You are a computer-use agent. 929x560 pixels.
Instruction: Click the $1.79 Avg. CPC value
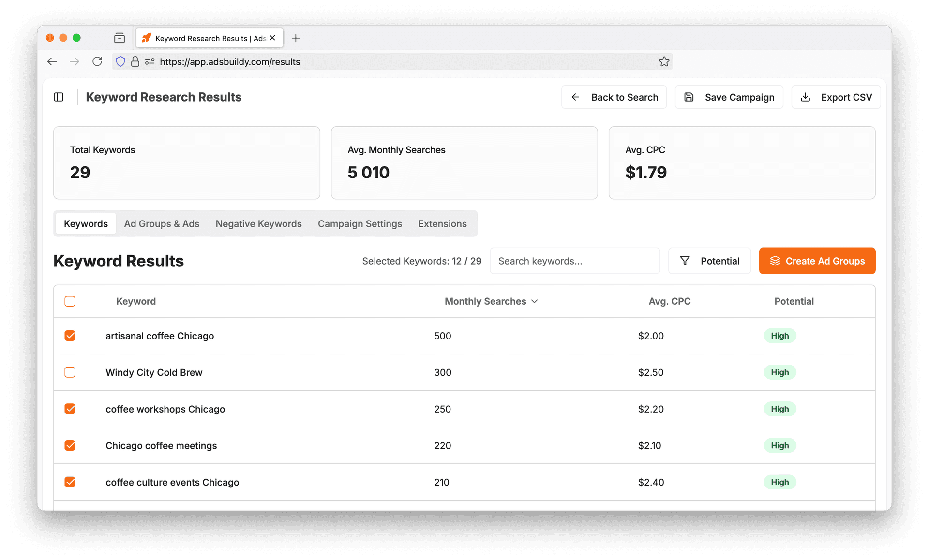(646, 172)
